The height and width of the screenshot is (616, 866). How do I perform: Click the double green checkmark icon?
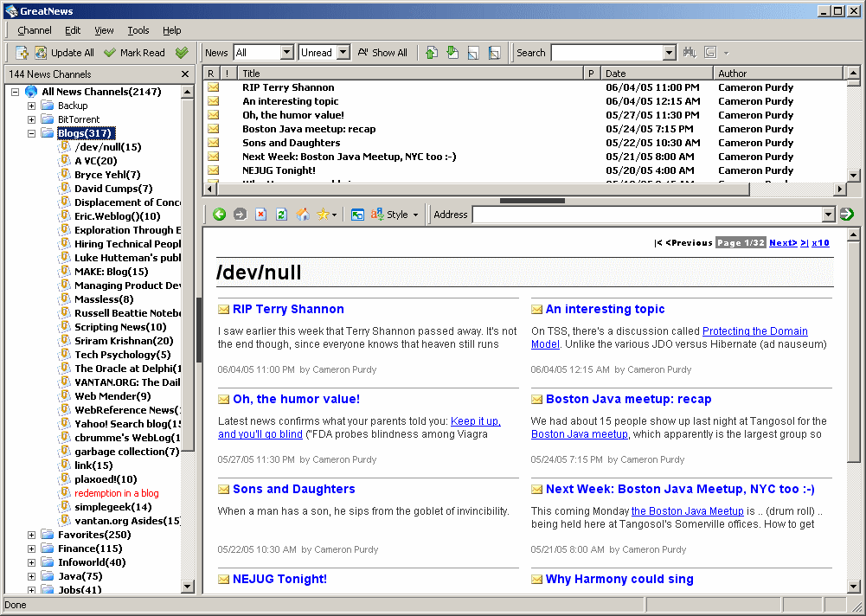[182, 53]
